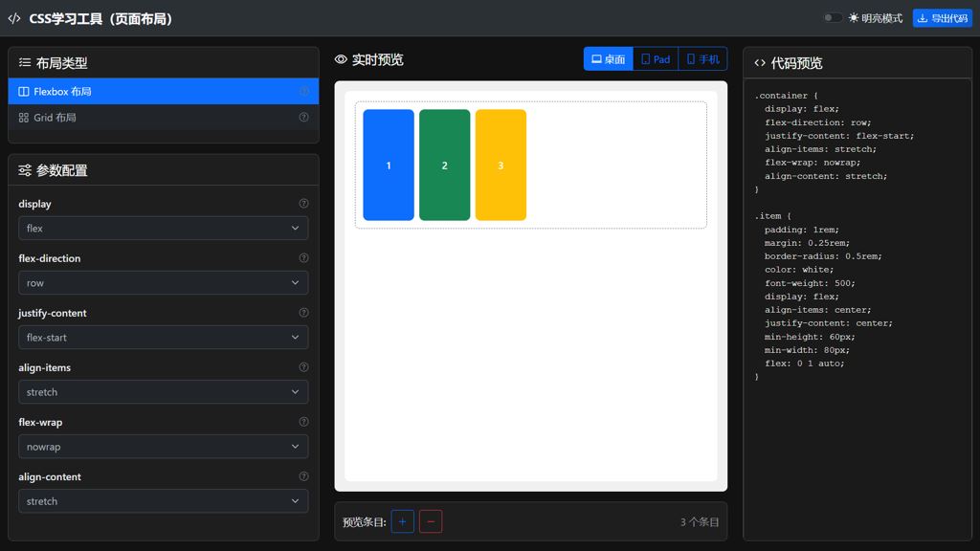Click the yellow preview box numbered 3
The image size is (980, 551).
coord(501,165)
